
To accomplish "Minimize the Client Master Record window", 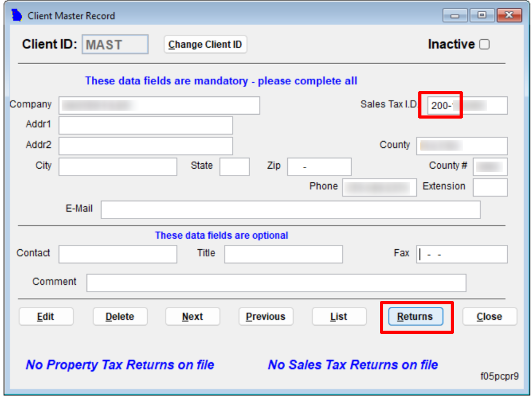I will [455, 15].
